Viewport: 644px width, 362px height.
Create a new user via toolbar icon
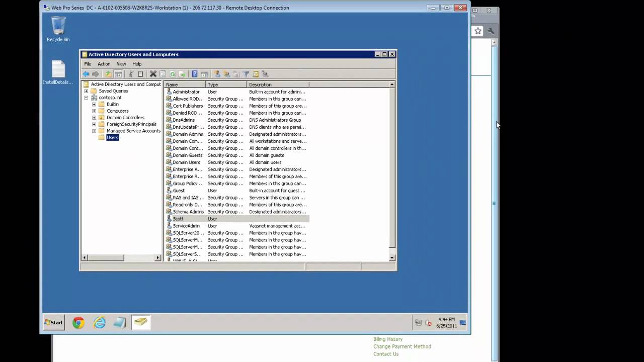[217, 74]
